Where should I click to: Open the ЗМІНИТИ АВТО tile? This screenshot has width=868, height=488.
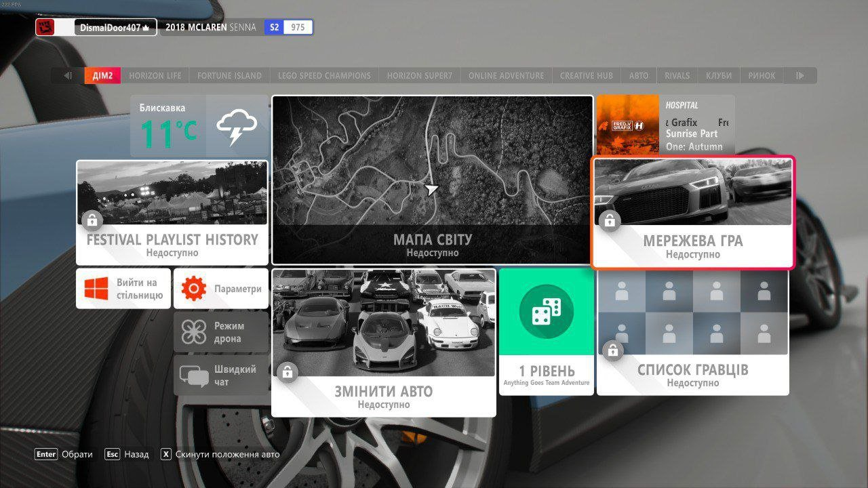(x=384, y=342)
